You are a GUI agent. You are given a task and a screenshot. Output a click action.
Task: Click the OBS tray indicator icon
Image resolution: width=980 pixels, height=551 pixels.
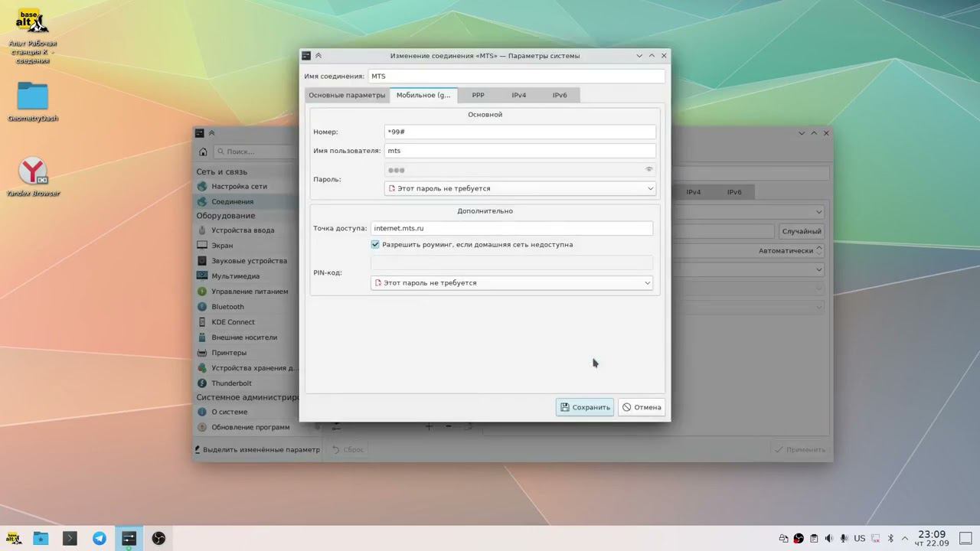tap(799, 539)
